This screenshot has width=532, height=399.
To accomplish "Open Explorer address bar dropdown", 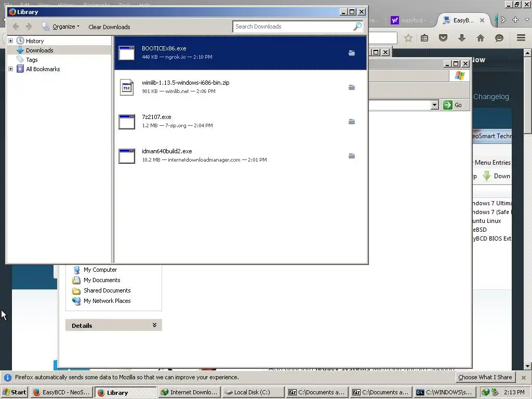I will tap(435, 105).
